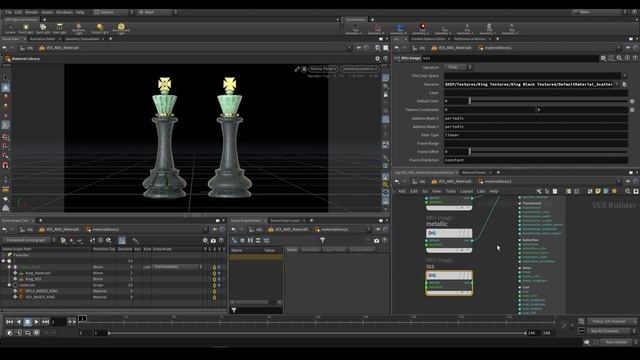The width and height of the screenshot is (640, 360).
Task: Open the File menu
Action: [x=8, y=12]
